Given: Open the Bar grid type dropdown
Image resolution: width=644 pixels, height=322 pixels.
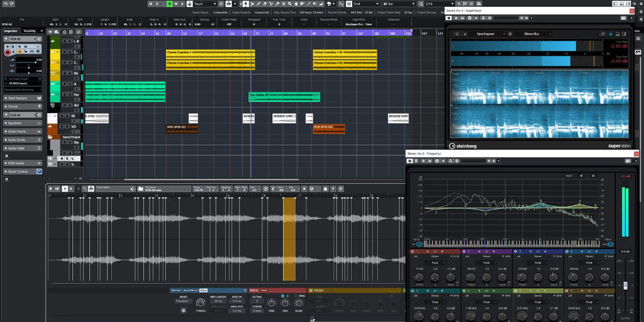Looking at the screenshot, I should coord(399,4).
